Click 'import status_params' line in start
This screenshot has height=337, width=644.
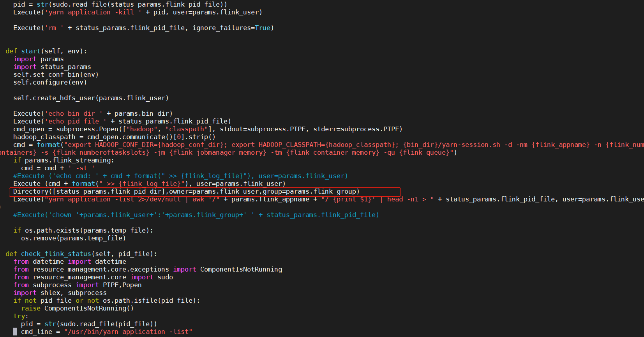coord(52,67)
